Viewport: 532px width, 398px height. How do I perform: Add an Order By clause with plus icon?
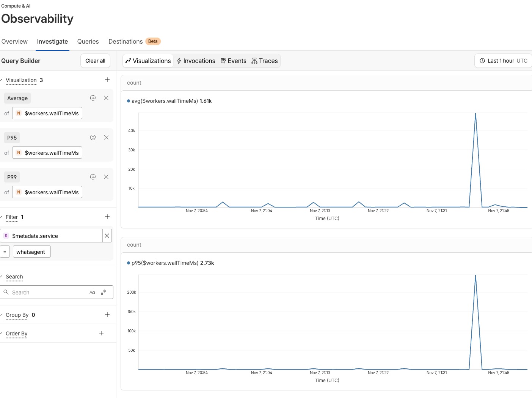click(101, 333)
